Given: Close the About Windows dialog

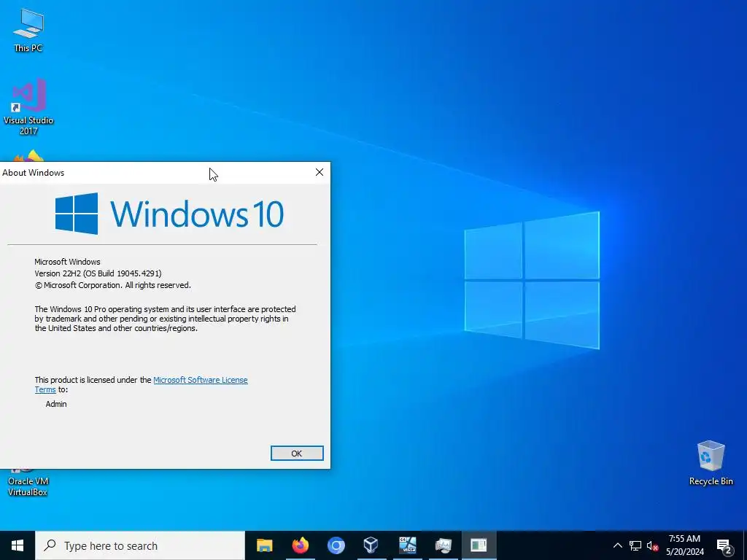Looking at the screenshot, I should [x=320, y=172].
